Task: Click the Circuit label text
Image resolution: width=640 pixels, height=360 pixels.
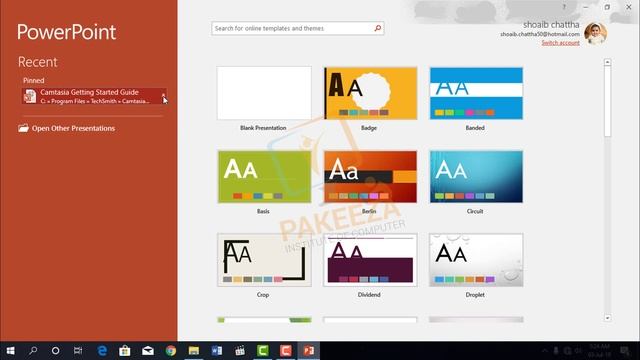Action: pos(475,211)
